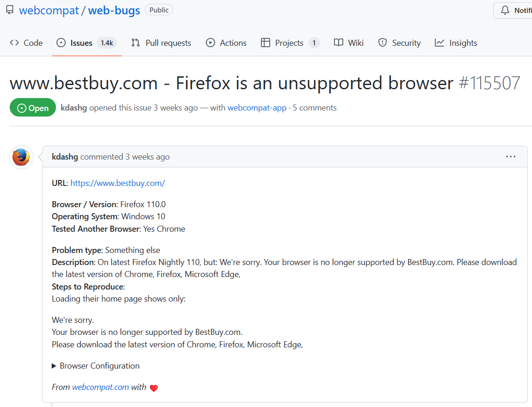This screenshot has height=407, width=532.
Task: Click the repository book icon
Action: (10, 10)
